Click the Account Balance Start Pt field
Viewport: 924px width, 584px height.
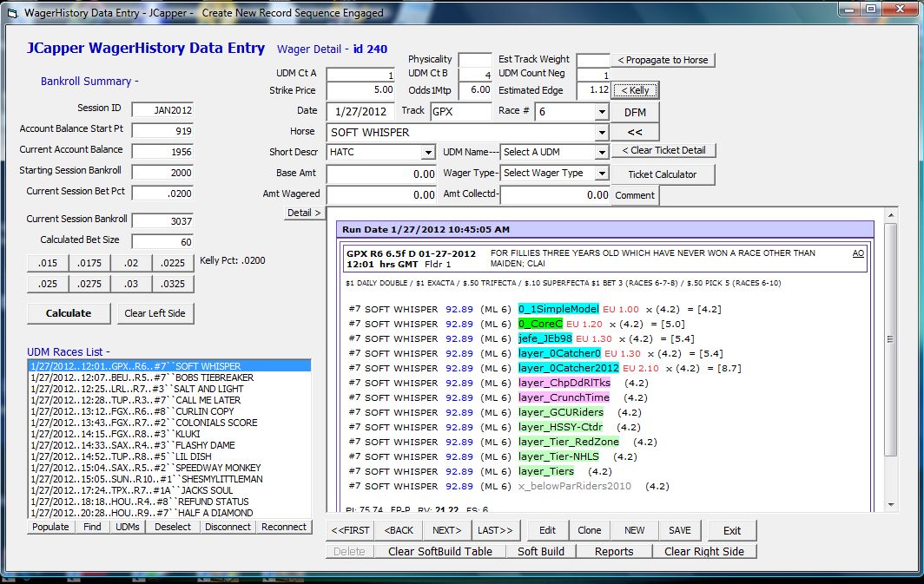click(162, 131)
